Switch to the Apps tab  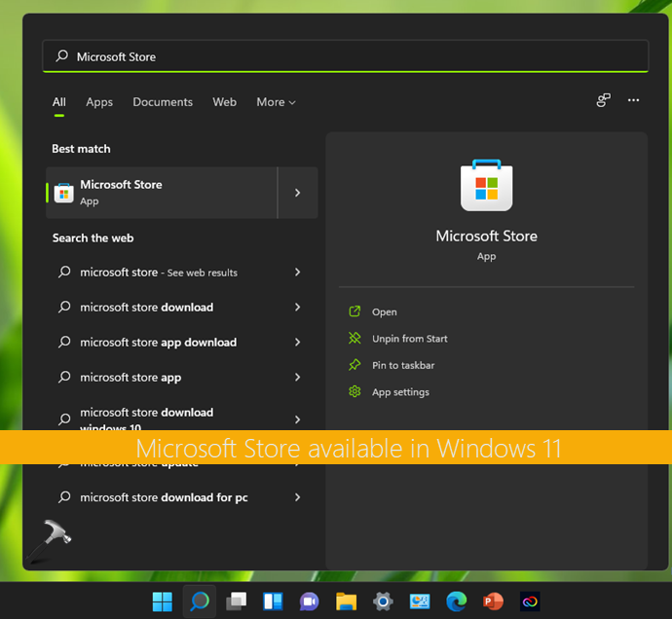point(99,102)
